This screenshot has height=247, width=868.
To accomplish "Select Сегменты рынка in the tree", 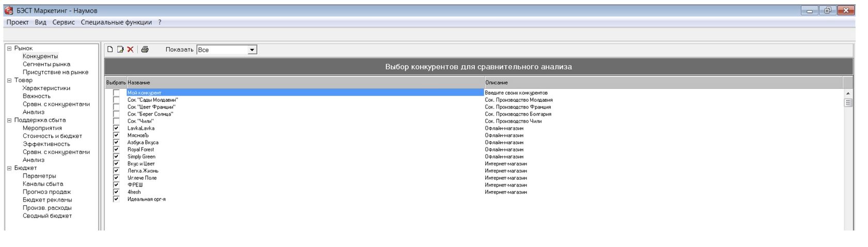I will (47, 64).
